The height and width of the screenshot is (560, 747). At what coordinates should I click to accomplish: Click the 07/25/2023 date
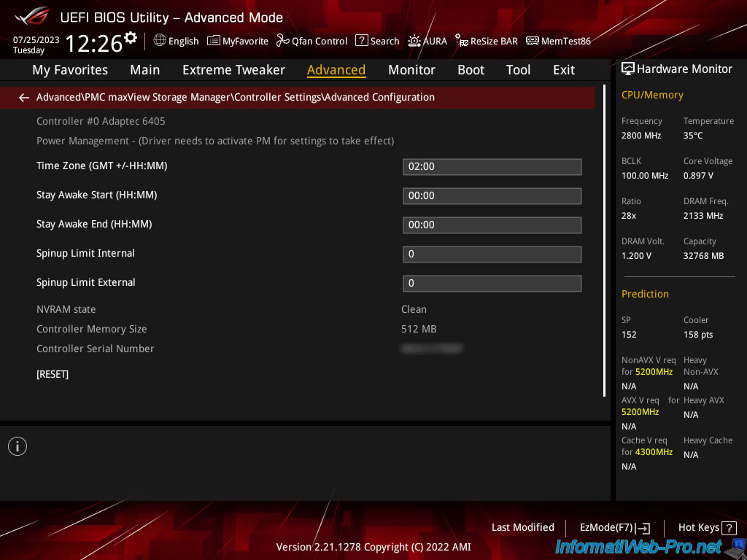36,40
